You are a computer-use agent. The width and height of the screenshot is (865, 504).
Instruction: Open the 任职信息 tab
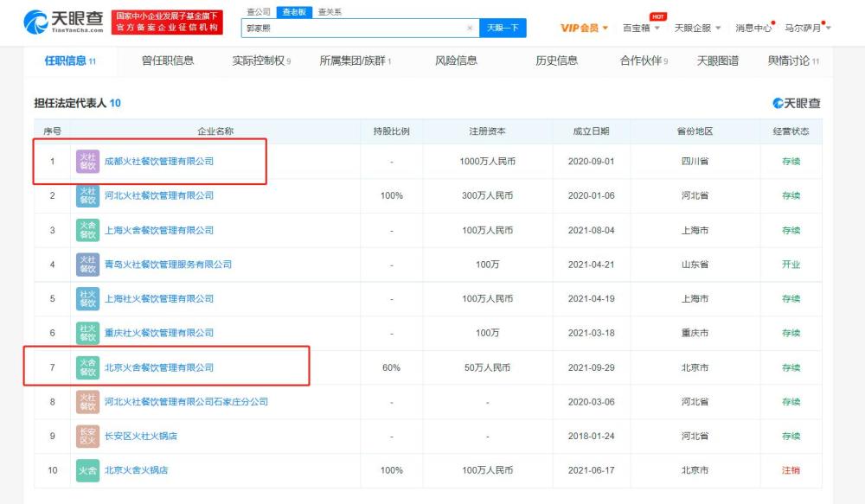[70, 61]
